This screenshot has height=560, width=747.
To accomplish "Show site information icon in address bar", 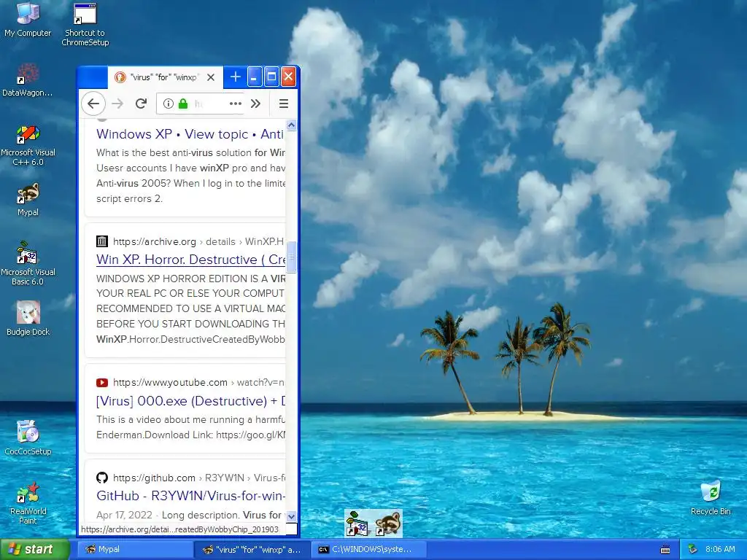I will 169,104.
